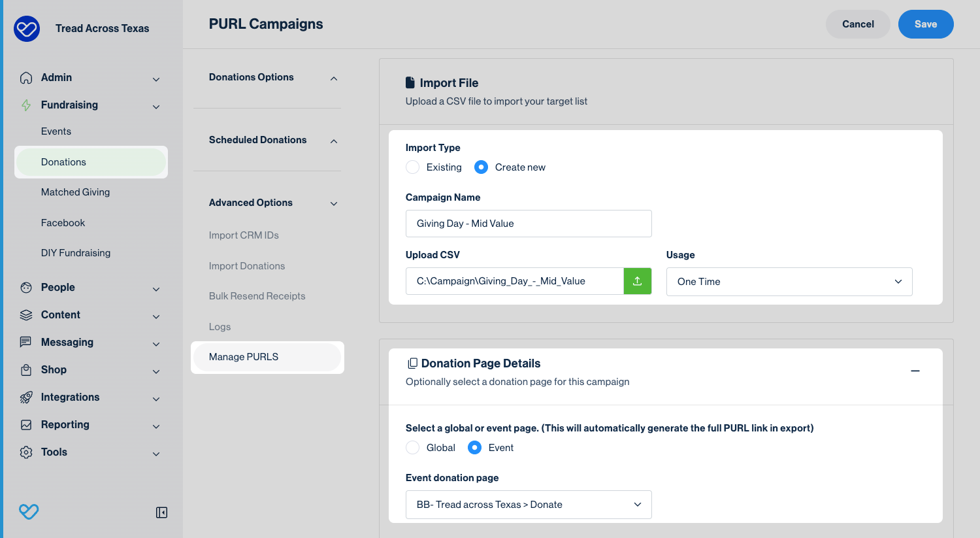Save the PURL campaign
Screen dimensions: 980x538
[925, 24]
